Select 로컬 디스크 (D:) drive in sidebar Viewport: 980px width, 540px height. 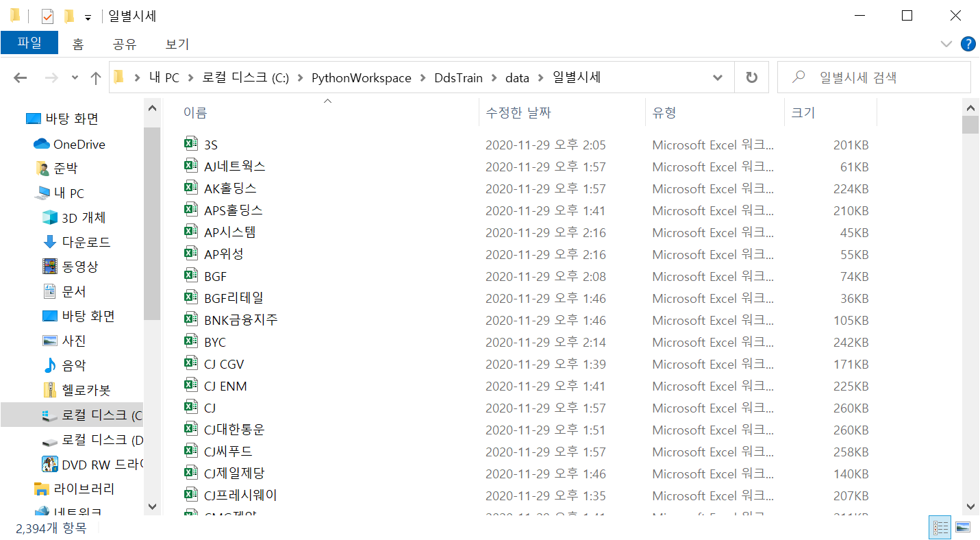click(x=103, y=440)
